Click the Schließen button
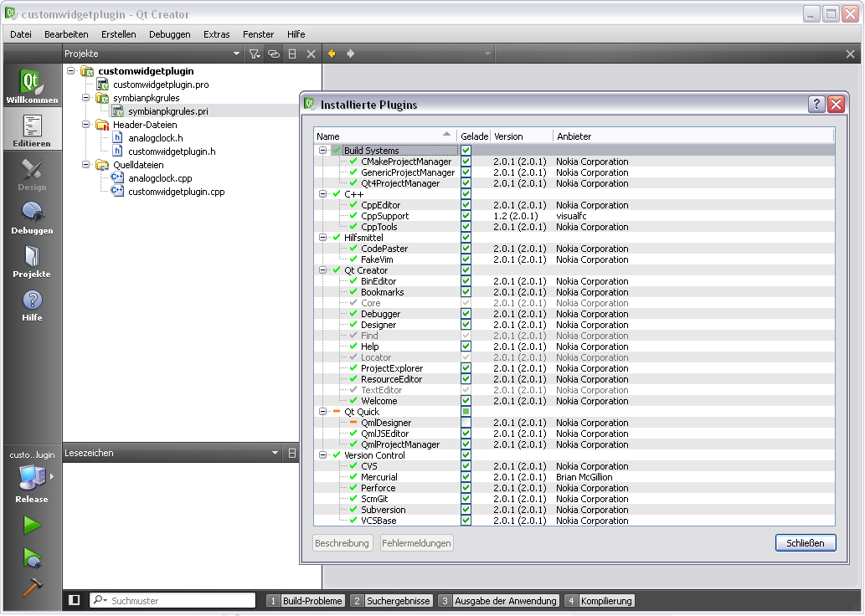865x616 pixels. point(806,543)
